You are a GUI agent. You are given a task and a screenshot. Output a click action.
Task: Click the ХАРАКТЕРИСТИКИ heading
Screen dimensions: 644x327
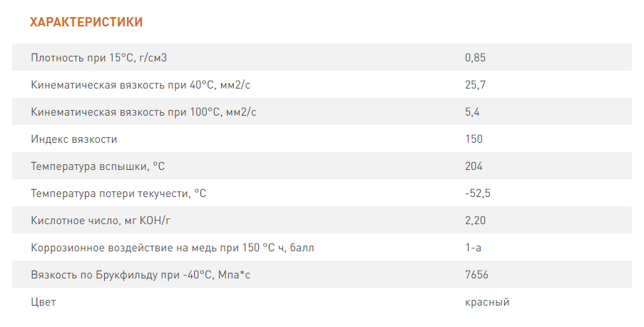pyautogui.click(x=86, y=22)
